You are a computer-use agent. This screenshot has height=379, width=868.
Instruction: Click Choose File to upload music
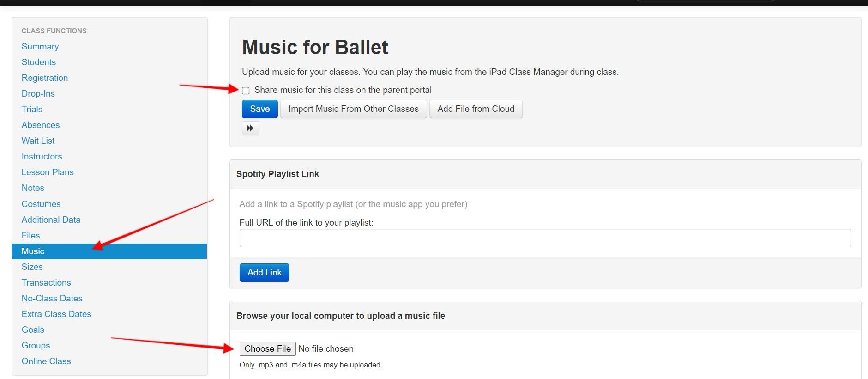267,349
